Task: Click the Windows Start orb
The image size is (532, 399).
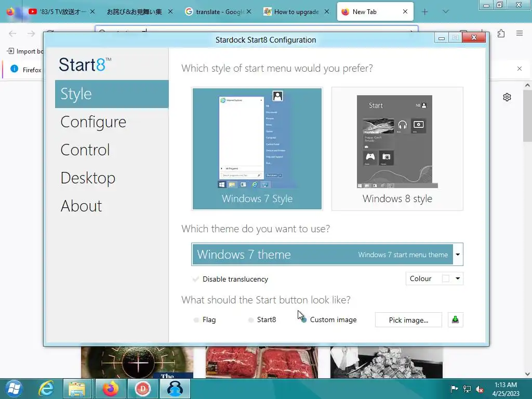Action: point(14,389)
